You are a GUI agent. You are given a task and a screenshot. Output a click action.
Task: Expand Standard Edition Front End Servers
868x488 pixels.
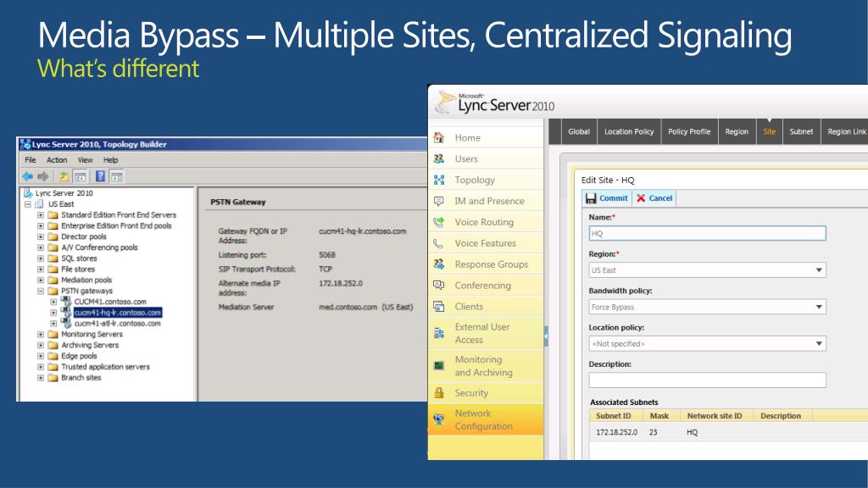point(41,214)
